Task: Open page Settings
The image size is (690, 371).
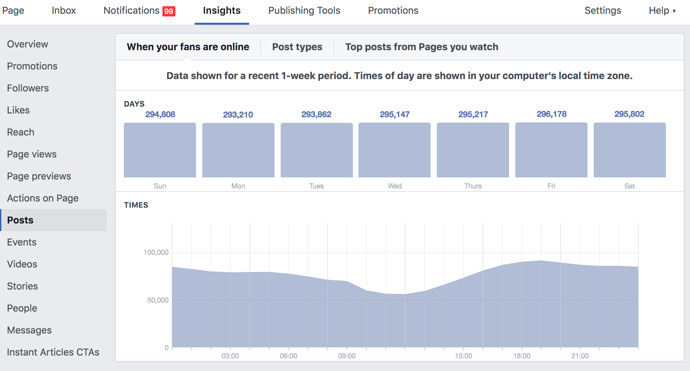Action: (x=602, y=11)
